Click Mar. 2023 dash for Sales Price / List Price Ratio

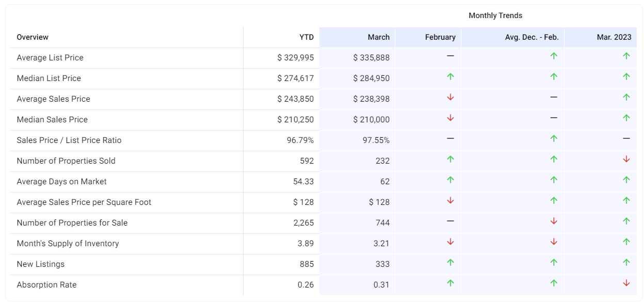[x=626, y=138]
